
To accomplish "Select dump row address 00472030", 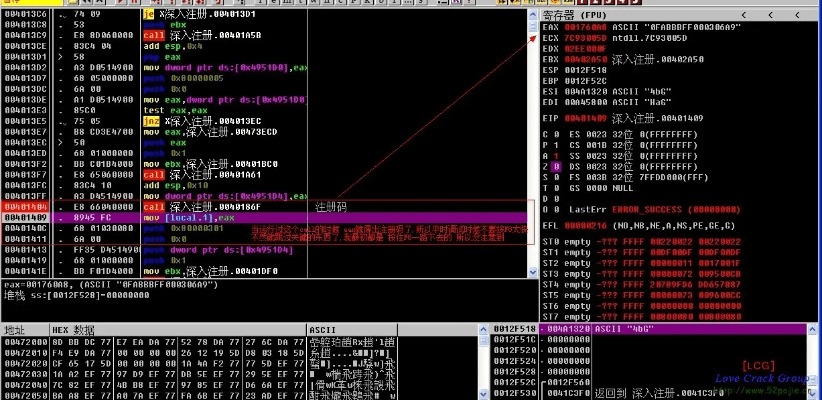I will click(x=26, y=373).
